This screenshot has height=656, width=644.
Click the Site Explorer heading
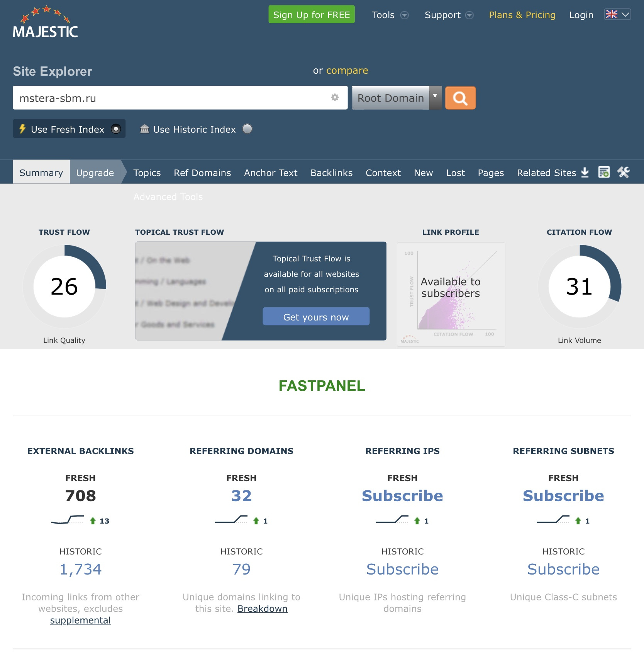point(53,71)
